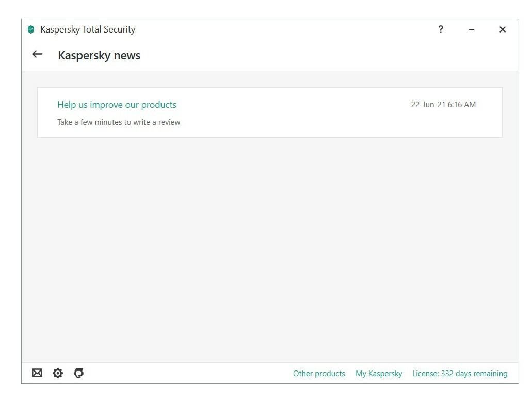This screenshot has height=403, width=532.
Task: Open the 'Help us improve our products' headline
Action: click(117, 105)
